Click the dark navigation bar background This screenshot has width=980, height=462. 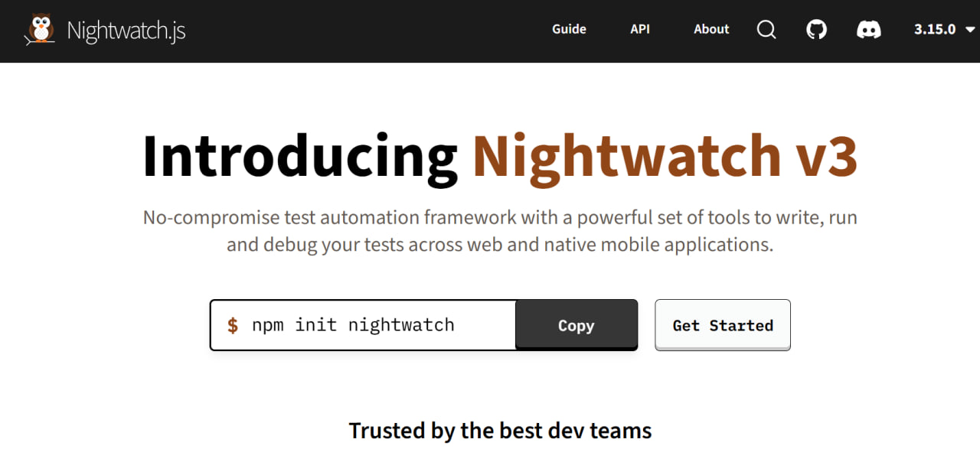pos(383,31)
